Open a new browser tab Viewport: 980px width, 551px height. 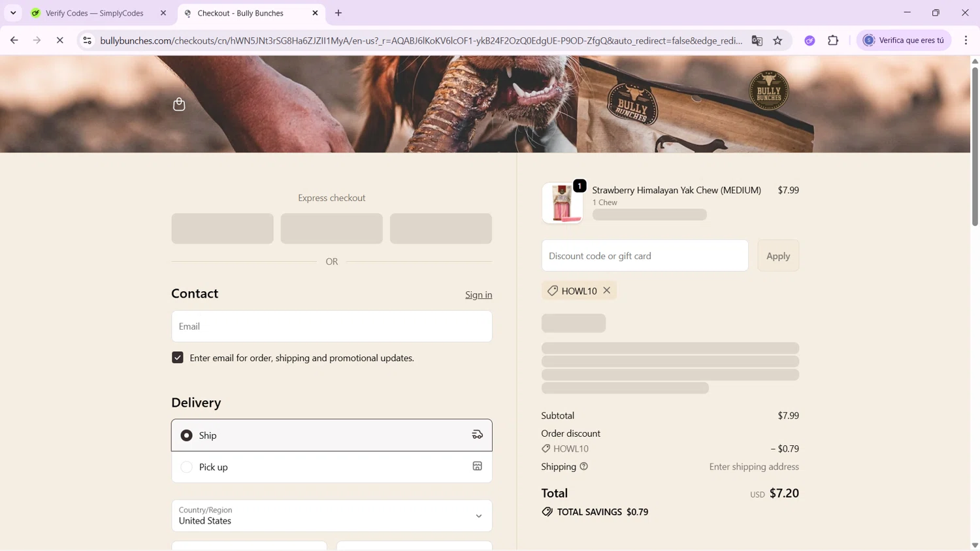pyautogui.click(x=338, y=13)
